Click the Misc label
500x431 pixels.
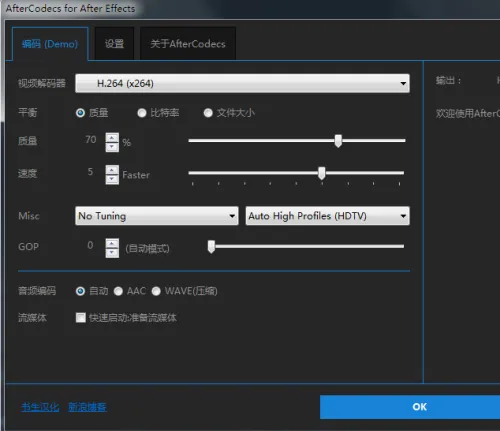click(29, 216)
